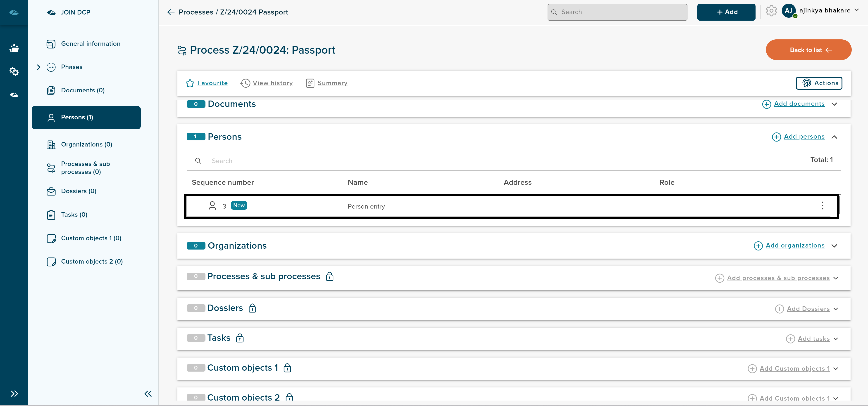Viewport: 868px width, 406px height.
Task: Select Organizations (0) in sidebar
Action: [86, 145]
